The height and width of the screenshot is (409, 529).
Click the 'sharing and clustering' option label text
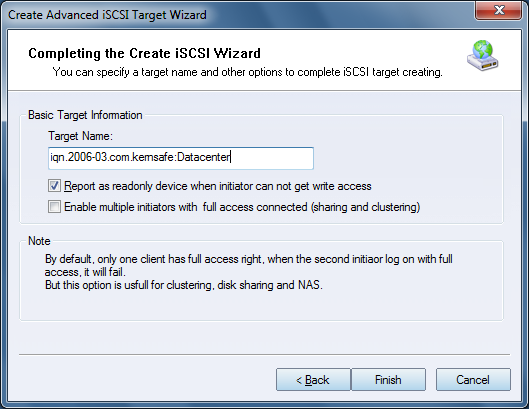tap(365, 207)
